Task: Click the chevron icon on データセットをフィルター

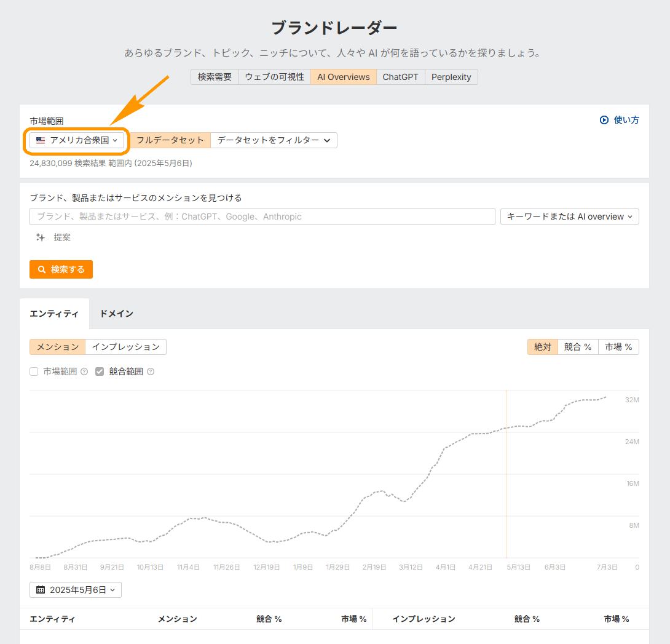Action: (x=328, y=140)
